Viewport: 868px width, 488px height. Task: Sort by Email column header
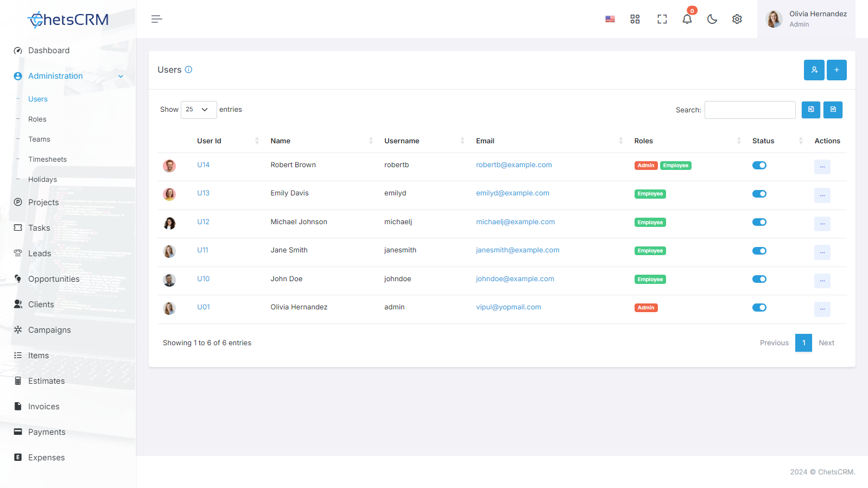(x=550, y=141)
